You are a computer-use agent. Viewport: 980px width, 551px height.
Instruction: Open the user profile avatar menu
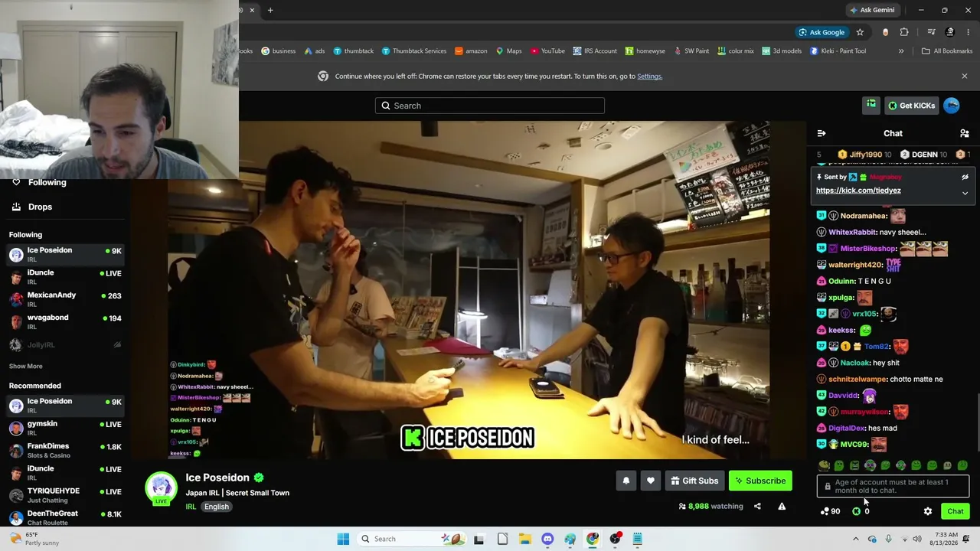click(x=952, y=106)
